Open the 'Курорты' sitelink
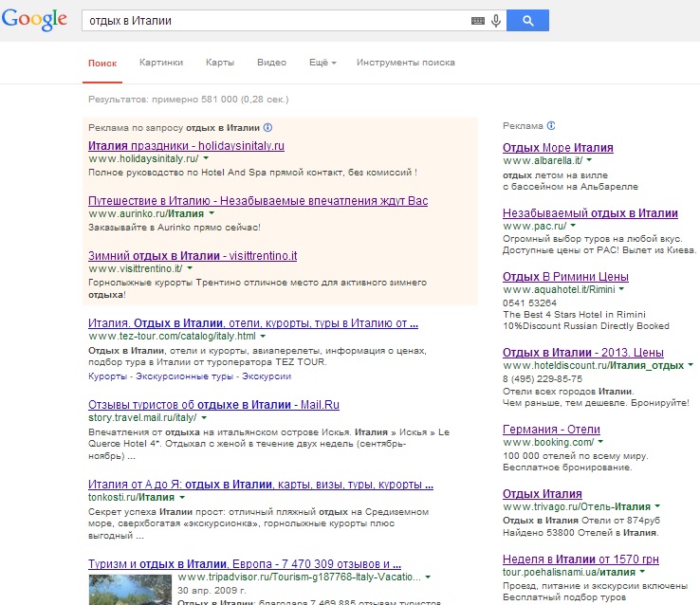 coord(107,376)
